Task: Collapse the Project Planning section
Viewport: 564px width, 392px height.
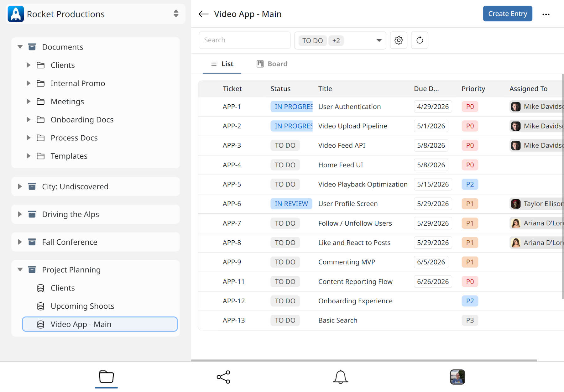Action: click(x=20, y=269)
